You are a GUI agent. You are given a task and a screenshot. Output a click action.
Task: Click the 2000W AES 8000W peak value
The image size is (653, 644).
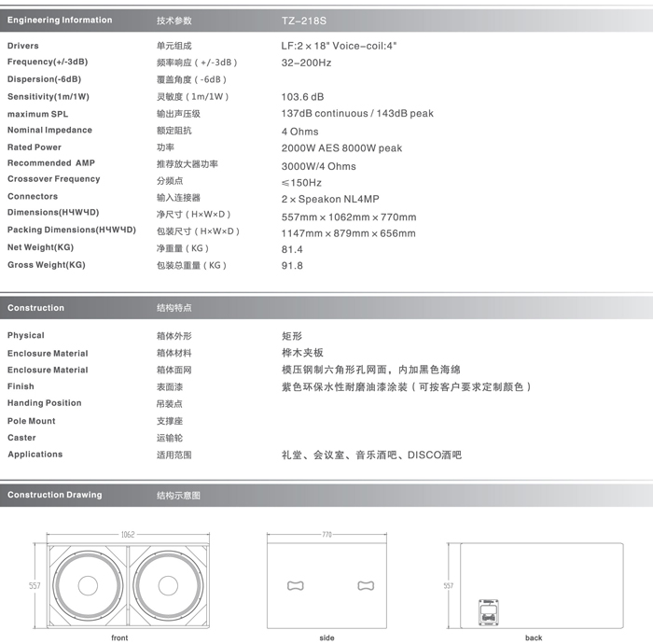pos(341,148)
